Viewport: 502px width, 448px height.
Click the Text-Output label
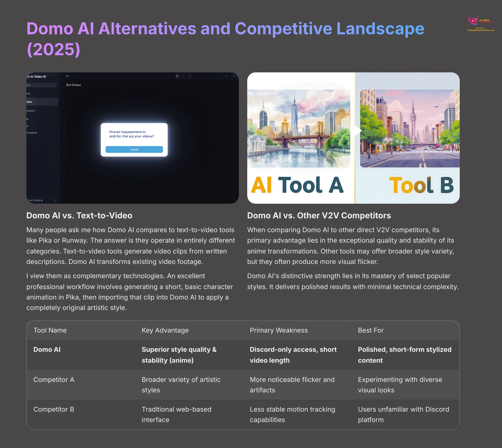[x=73, y=85]
